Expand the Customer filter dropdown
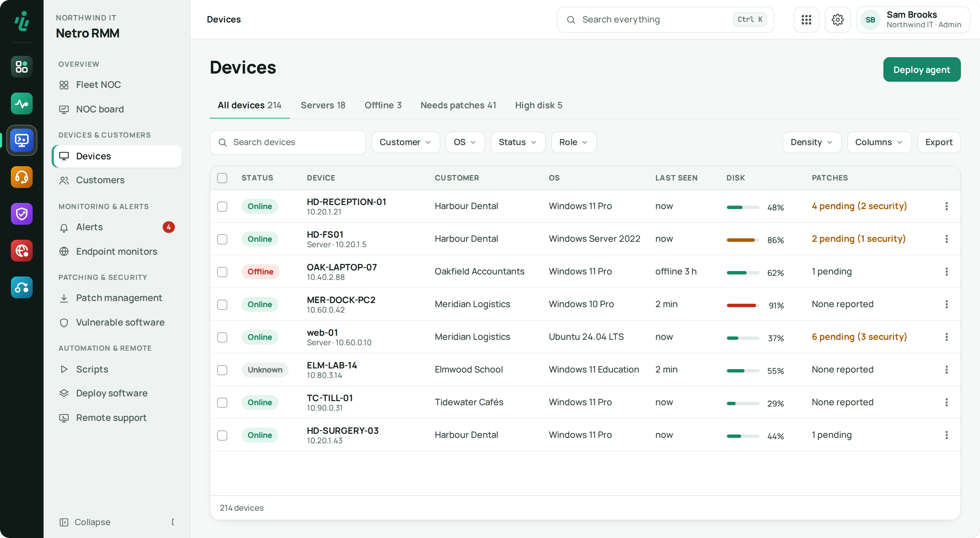 pyautogui.click(x=406, y=142)
